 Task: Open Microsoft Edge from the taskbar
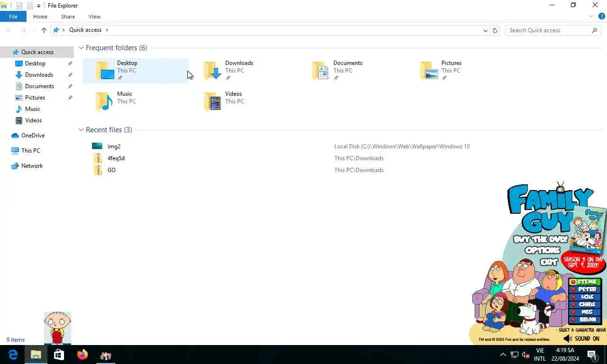coord(13,355)
